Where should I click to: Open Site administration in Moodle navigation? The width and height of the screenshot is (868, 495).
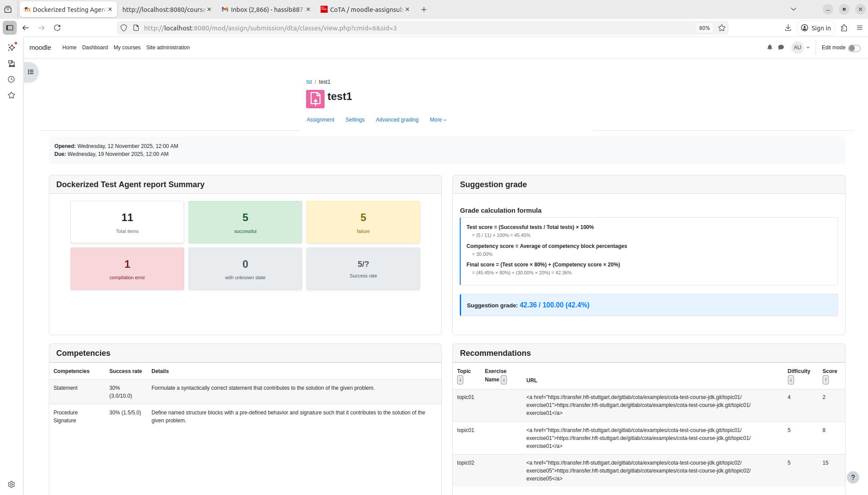click(x=168, y=48)
